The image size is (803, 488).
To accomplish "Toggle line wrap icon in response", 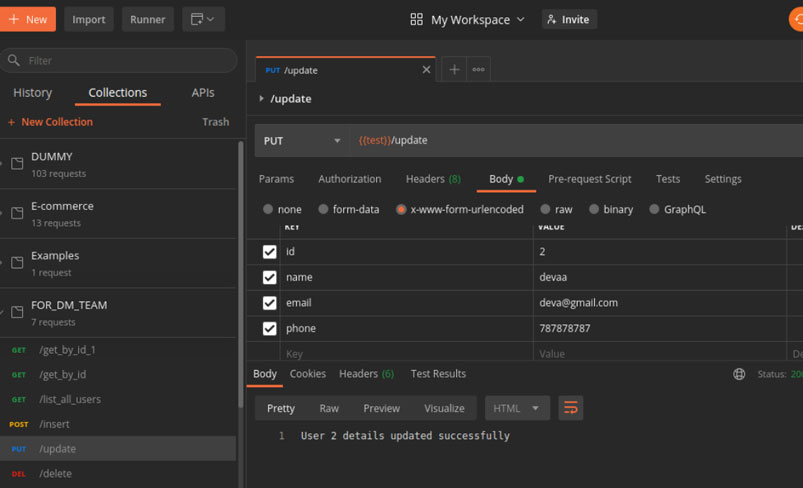I will tap(570, 408).
